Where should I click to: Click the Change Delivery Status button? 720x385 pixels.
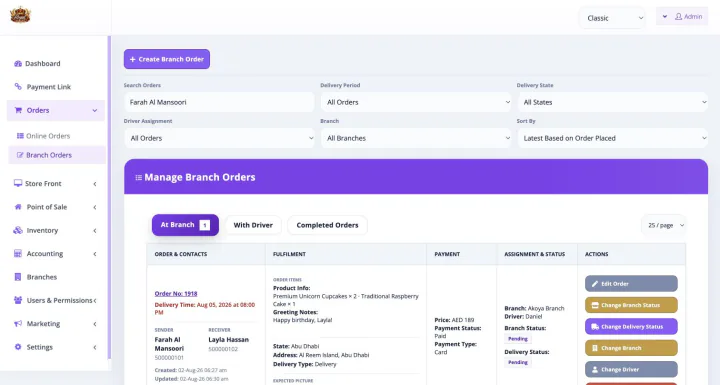point(631,327)
